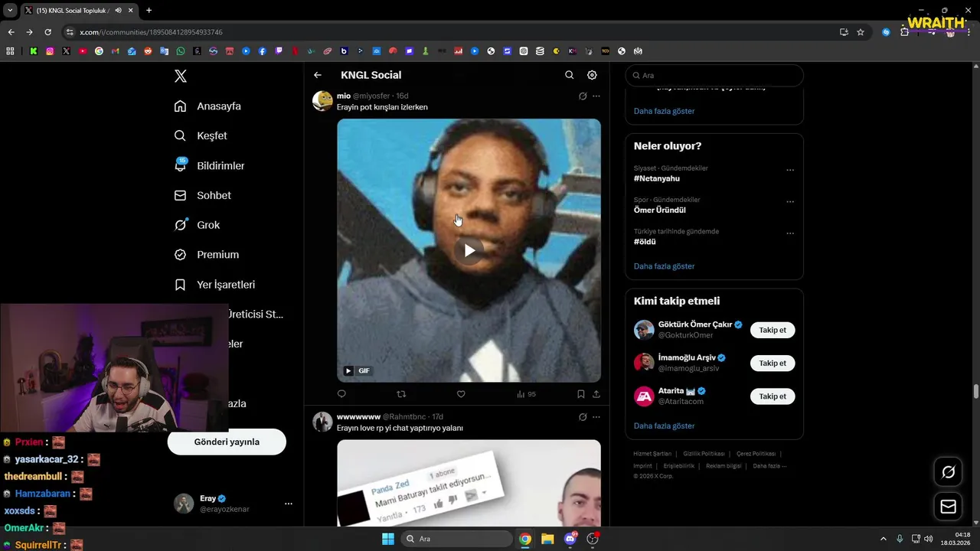Open more options on wwwwwww's post

(x=596, y=417)
